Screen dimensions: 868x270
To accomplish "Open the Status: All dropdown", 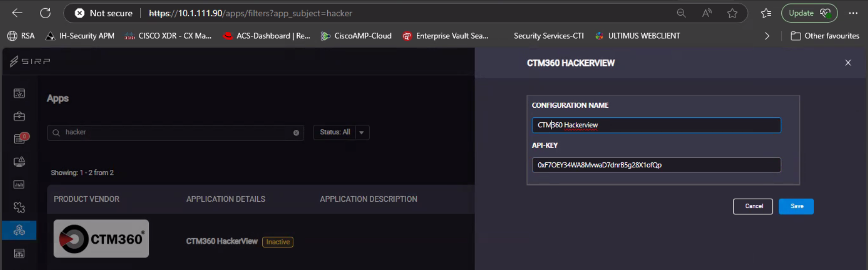I will pyautogui.click(x=341, y=132).
